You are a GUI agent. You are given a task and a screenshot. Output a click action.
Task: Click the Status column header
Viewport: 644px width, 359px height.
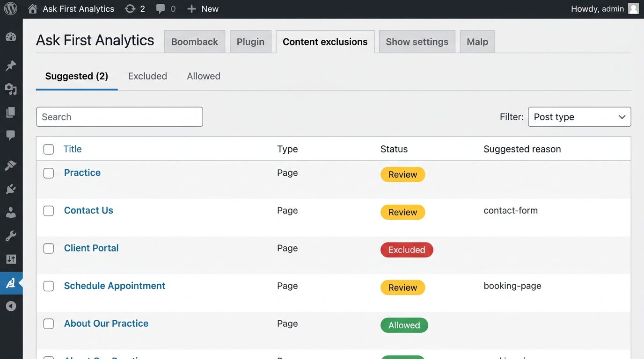point(394,149)
